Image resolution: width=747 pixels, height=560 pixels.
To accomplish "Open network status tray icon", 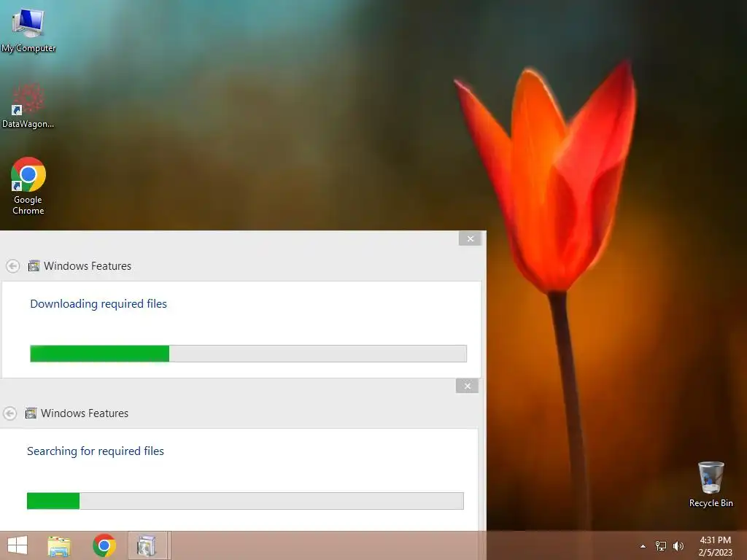I will click(661, 546).
